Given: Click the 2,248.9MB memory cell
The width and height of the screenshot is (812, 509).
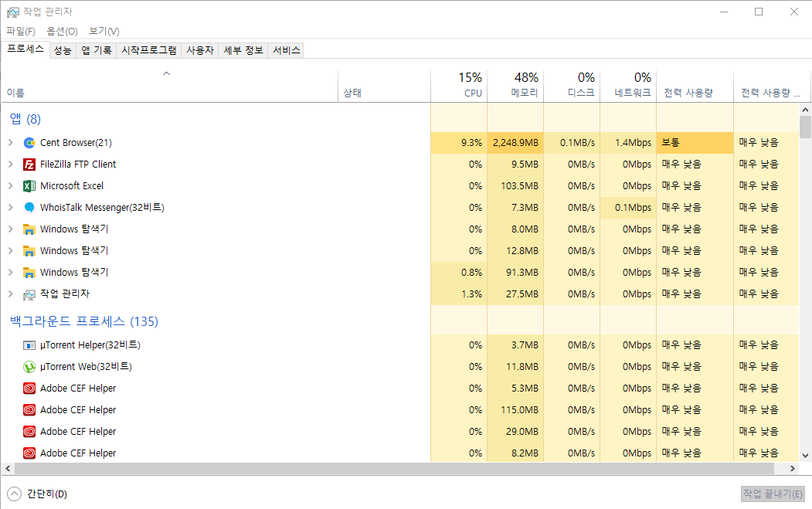Looking at the screenshot, I should (x=515, y=142).
